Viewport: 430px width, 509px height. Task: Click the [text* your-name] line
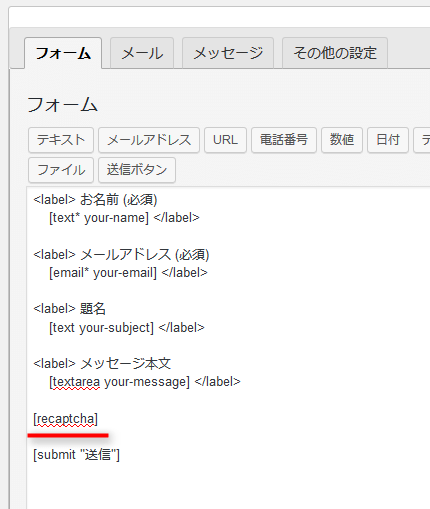(124, 218)
